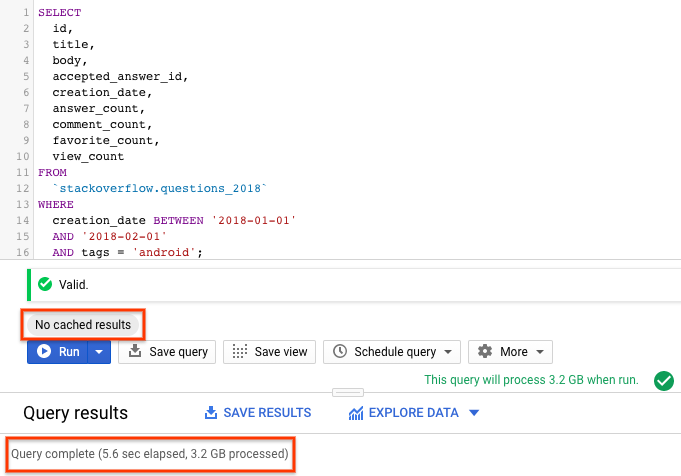This screenshot has height=476, width=681.
Task: Click the Save view grid icon
Action: (x=239, y=352)
